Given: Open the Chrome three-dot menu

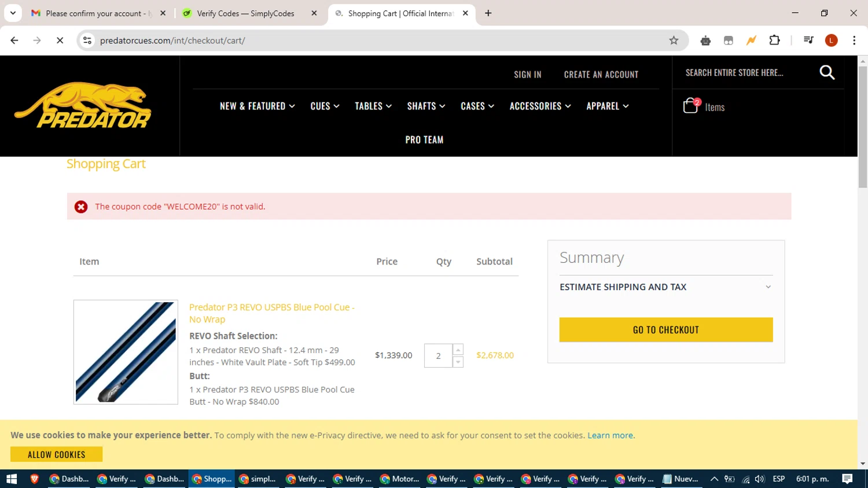Looking at the screenshot, I should click(854, 41).
